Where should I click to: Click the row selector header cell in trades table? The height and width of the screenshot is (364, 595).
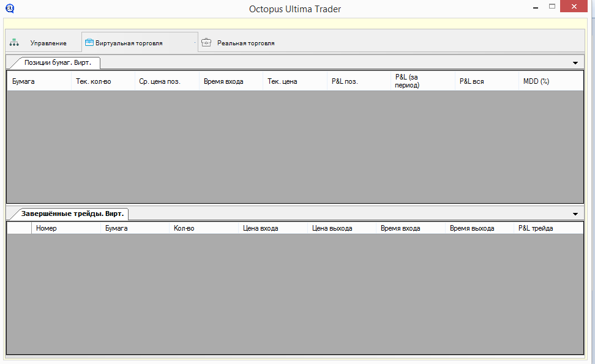pos(20,228)
